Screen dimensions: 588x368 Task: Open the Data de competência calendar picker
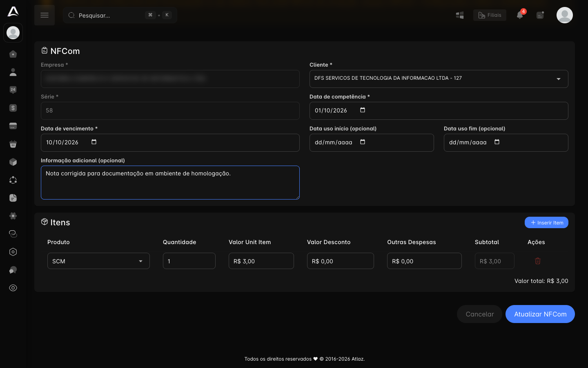(363, 110)
